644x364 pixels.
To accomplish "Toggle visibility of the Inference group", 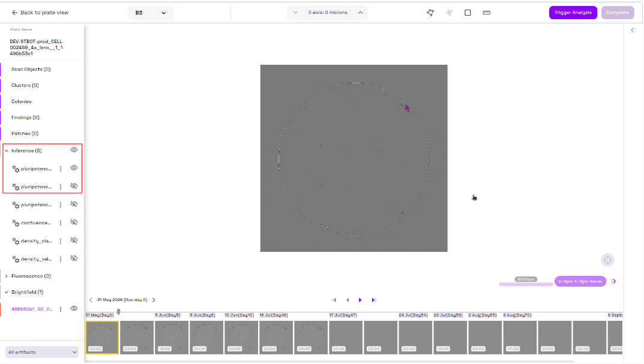I will click(74, 150).
